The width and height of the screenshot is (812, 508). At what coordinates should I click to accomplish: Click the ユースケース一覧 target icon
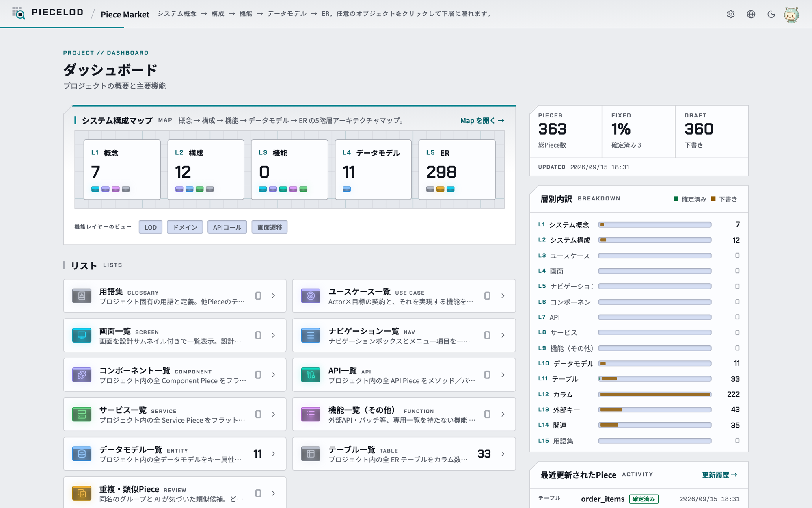pos(311,296)
